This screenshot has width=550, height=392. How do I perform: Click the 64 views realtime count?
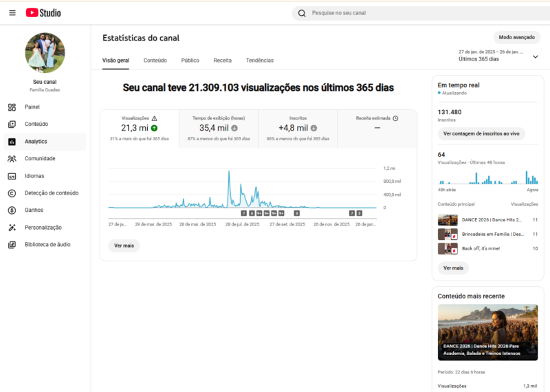point(441,155)
